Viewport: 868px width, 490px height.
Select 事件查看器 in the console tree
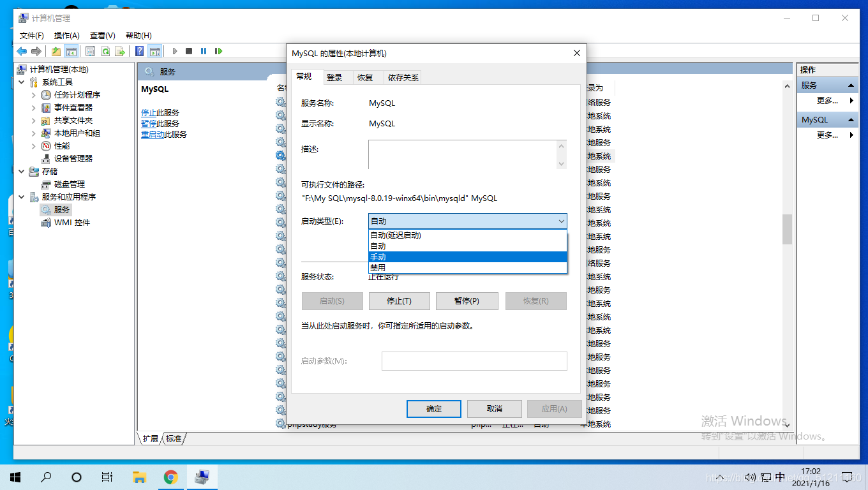point(73,107)
